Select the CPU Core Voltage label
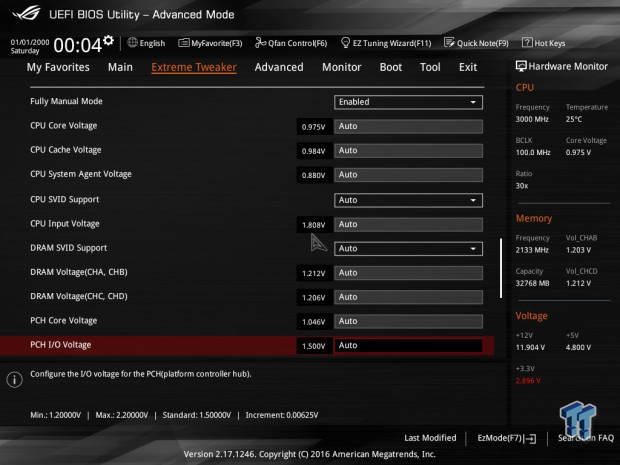Viewport: 620px width, 465px height. point(63,126)
